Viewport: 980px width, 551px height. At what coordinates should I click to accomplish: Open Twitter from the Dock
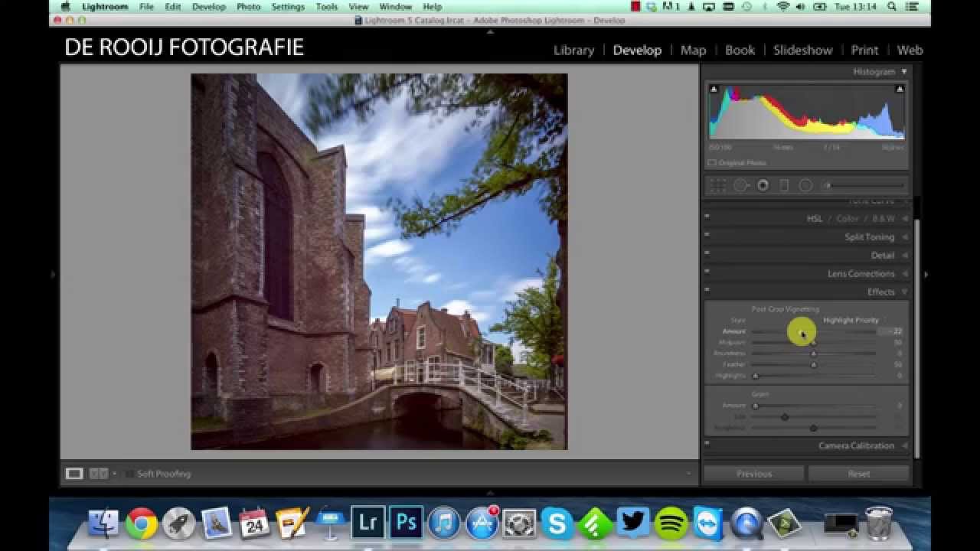pos(633,524)
